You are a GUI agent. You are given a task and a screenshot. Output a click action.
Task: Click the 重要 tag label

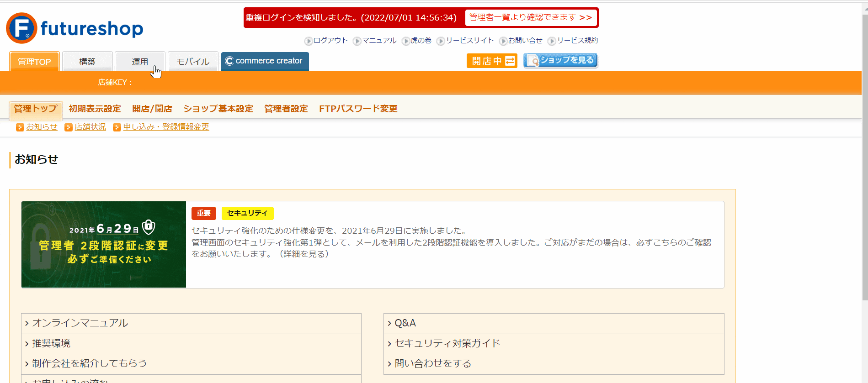(x=204, y=213)
